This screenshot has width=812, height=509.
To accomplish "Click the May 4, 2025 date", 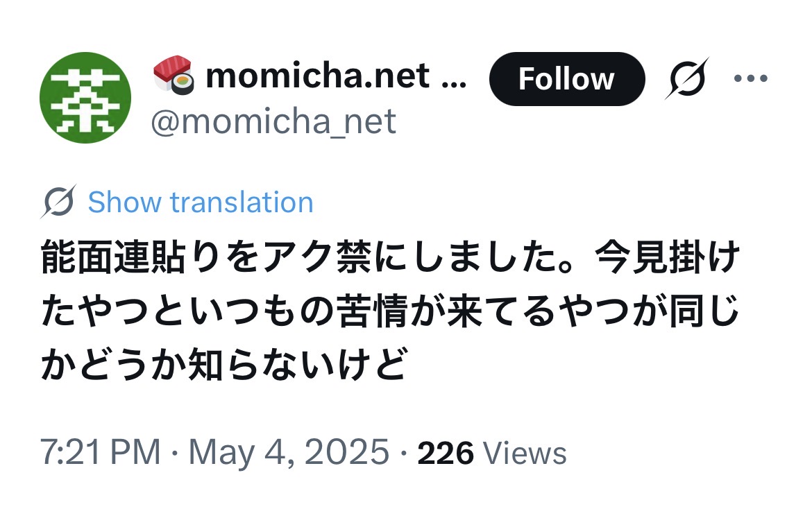I will pos(288,454).
